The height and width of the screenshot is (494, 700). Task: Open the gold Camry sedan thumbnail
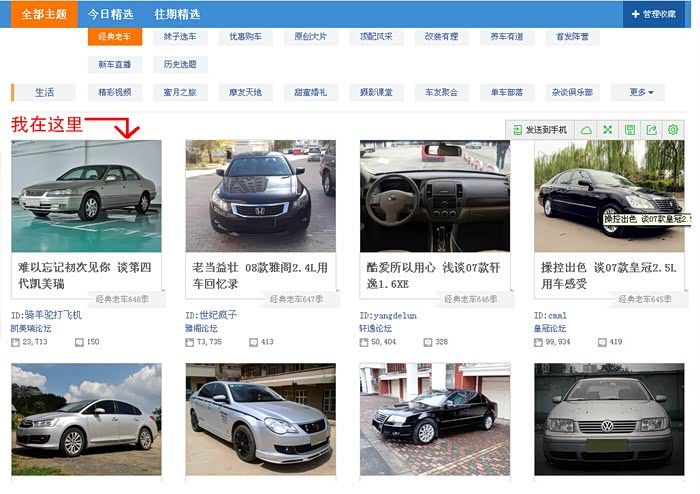(x=87, y=196)
